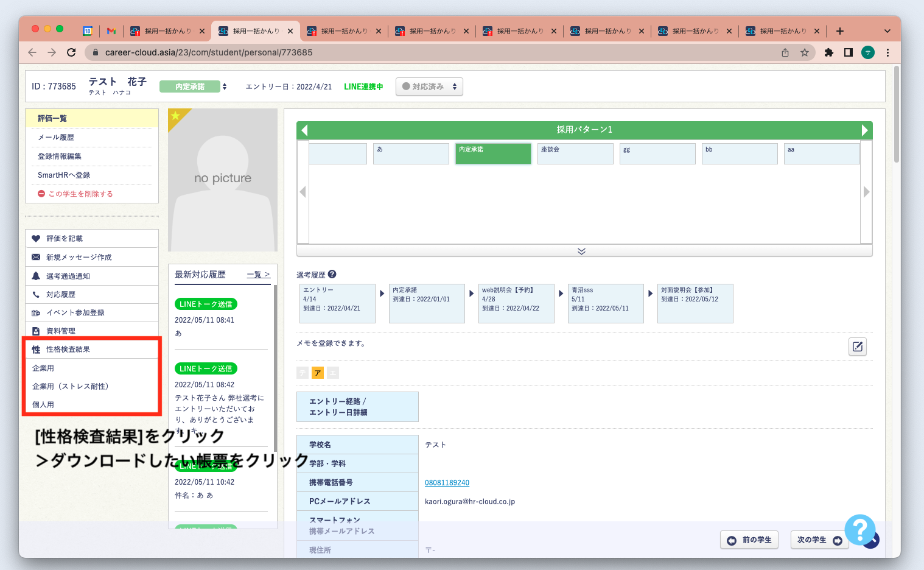Open the 内定承諾 status dropdown
This screenshot has height=570, width=924.
tap(193, 86)
